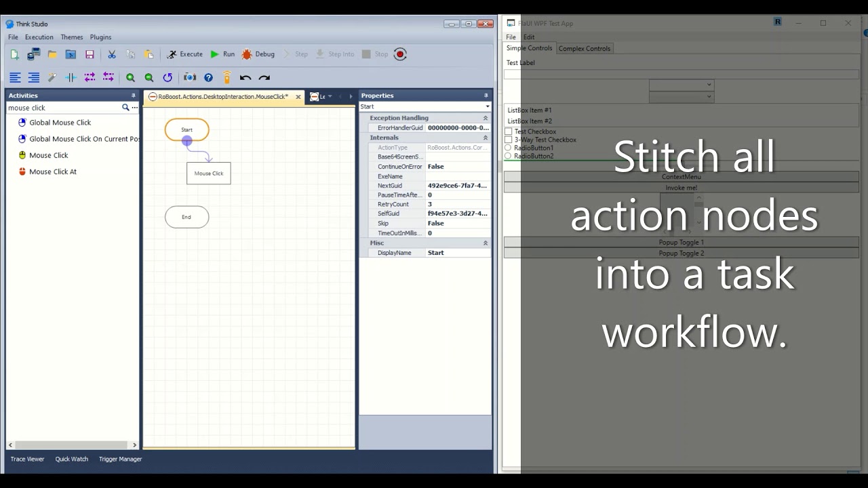Image resolution: width=868 pixels, height=488 pixels.
Task: Open the Trace Viewer bottom tab
Action: tap(27, 459)
